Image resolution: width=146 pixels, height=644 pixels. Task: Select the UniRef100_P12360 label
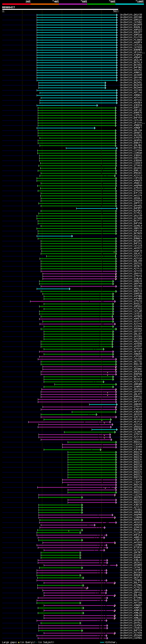(x=131, y=533)
